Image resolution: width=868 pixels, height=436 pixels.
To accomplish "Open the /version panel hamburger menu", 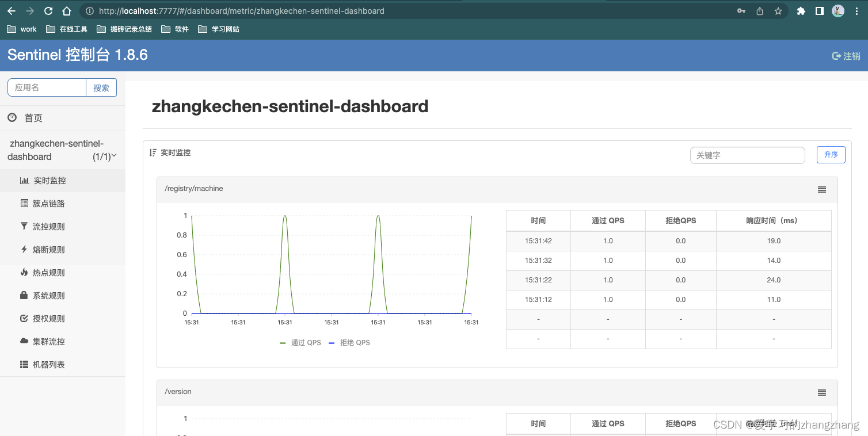I will coord(821,392).
